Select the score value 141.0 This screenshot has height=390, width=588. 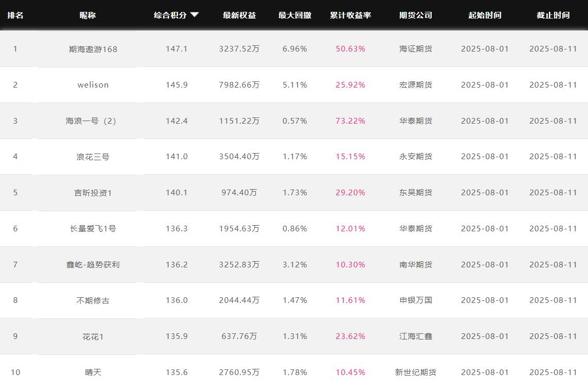[176, 156]
